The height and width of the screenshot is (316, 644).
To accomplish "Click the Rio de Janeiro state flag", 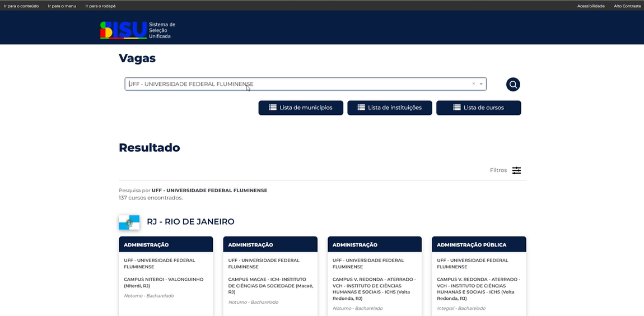I will tap(129, 222).
